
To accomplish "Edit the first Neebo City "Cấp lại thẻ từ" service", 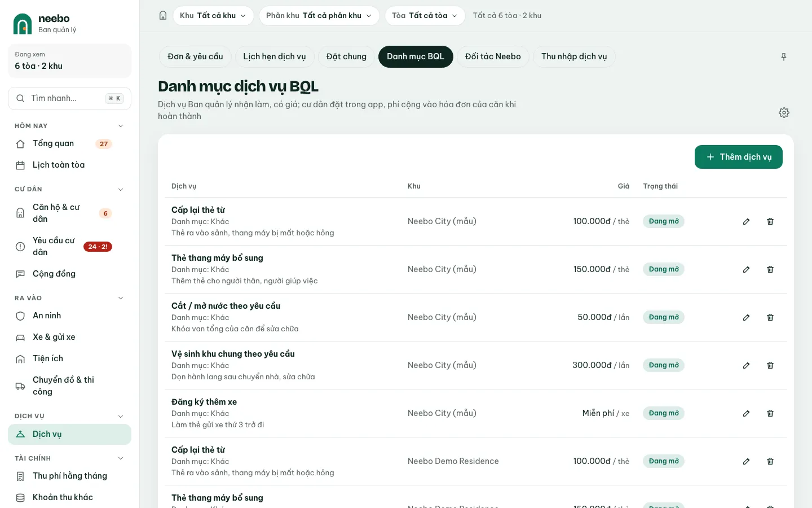I will (746, 221).
